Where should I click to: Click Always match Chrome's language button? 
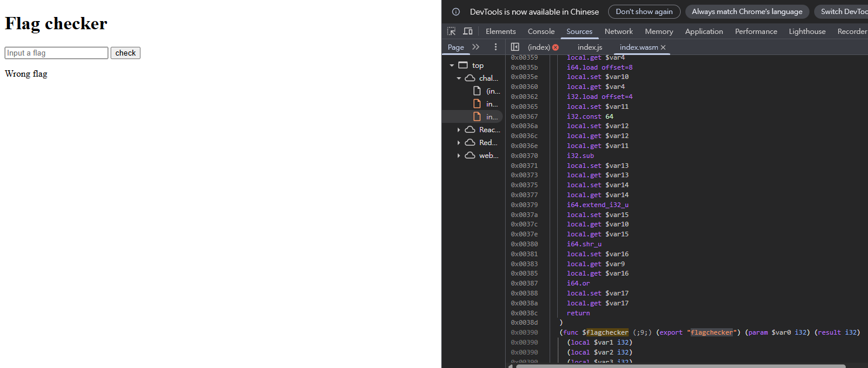click(747, 12)
